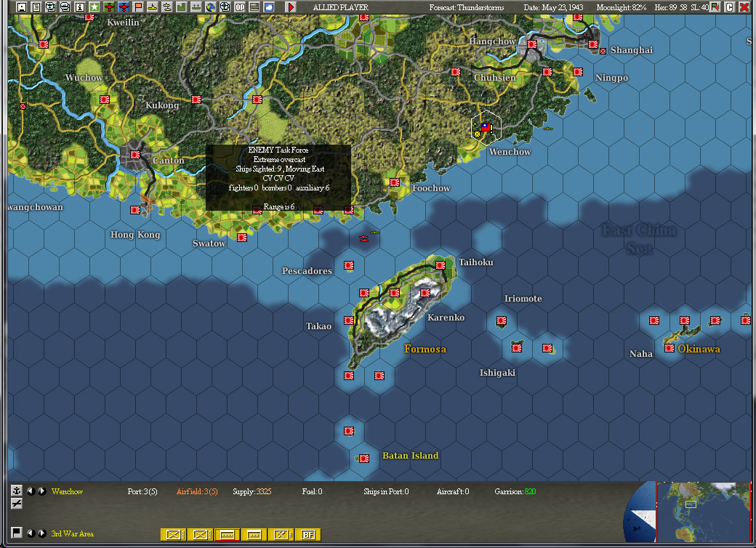Click the world minimap thumbnail
The height and width of the screenshot is (548, 756).
(704, 512)
